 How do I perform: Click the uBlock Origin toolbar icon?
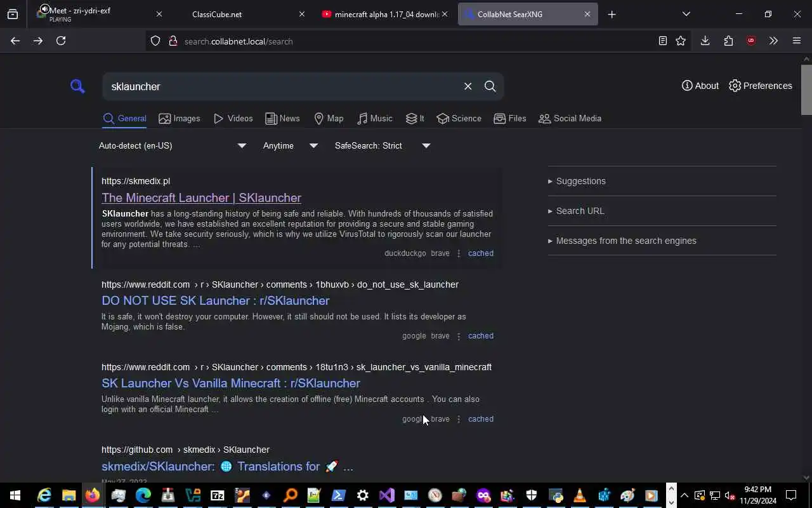751,41
